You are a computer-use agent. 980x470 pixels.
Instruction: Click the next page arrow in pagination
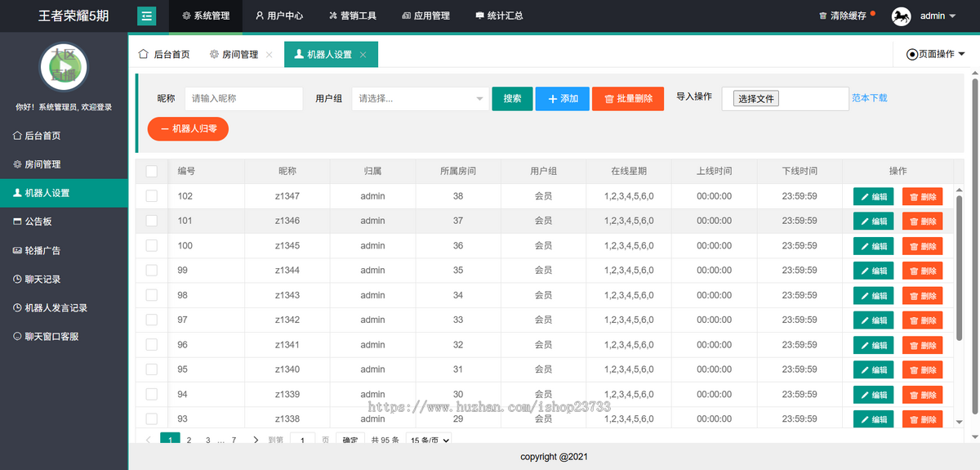(x=256, y=440)
